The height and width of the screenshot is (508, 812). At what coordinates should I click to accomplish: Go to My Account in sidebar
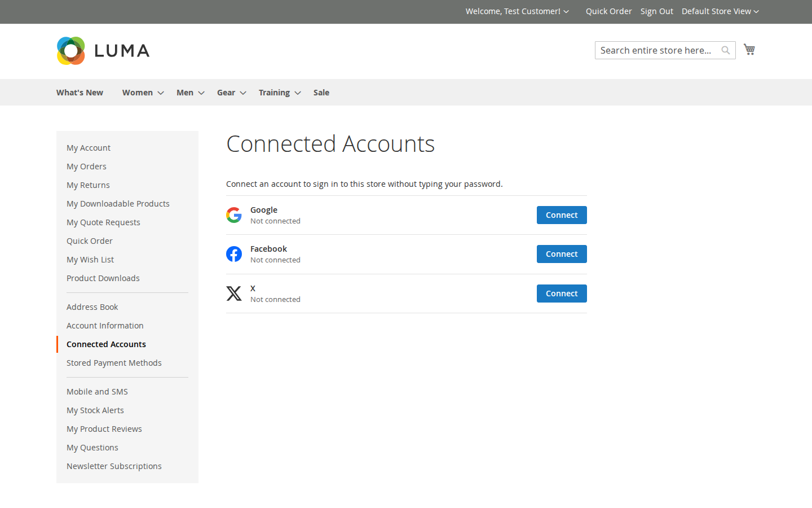89,148
